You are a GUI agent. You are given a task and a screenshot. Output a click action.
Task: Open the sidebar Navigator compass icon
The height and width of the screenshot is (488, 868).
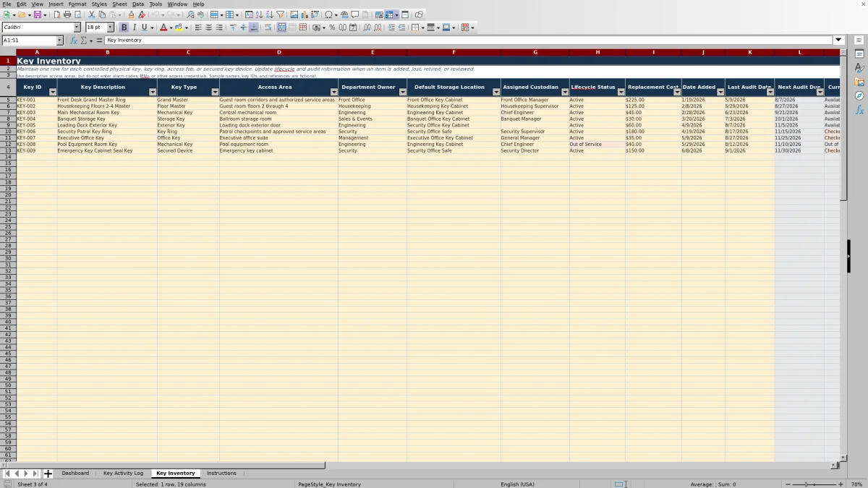[x=859, y=95]
